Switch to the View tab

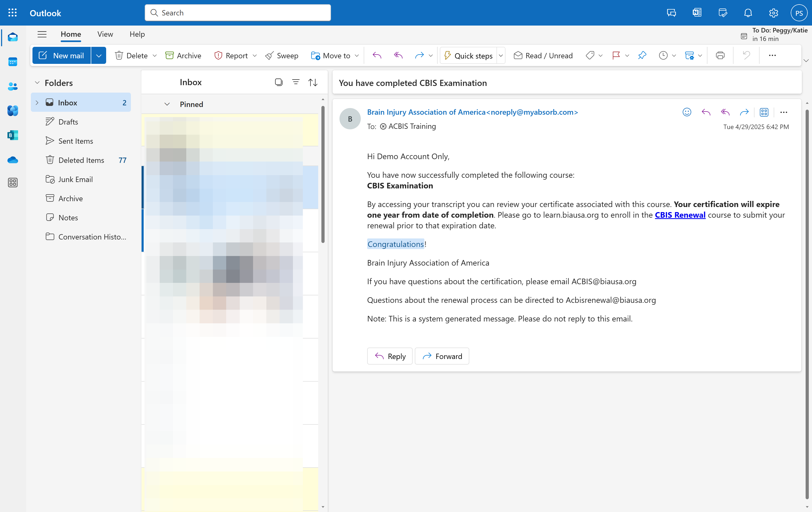(105, 34)
